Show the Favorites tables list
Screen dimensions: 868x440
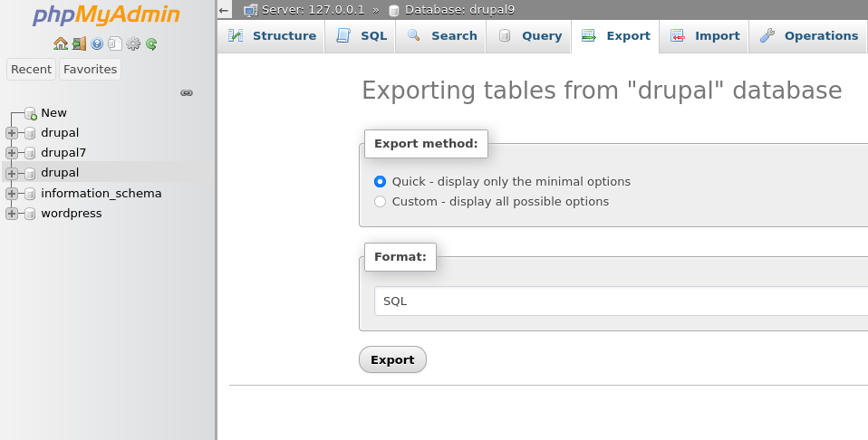click(x=90, y=69)
